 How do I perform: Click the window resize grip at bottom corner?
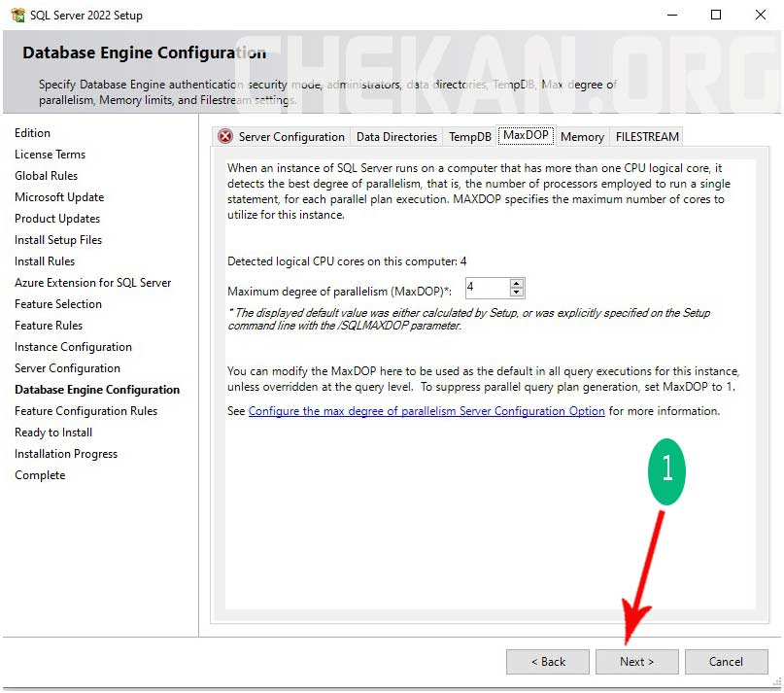coord(776,681)
